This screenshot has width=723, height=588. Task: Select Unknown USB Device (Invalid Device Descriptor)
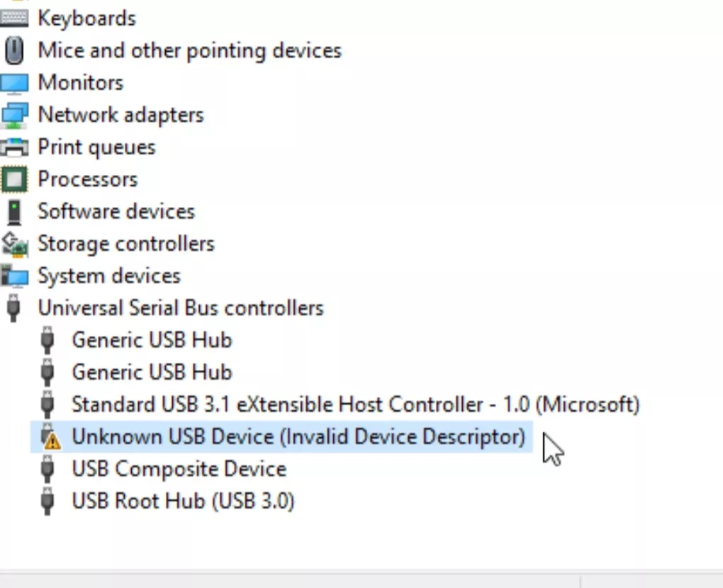point(298,436)
